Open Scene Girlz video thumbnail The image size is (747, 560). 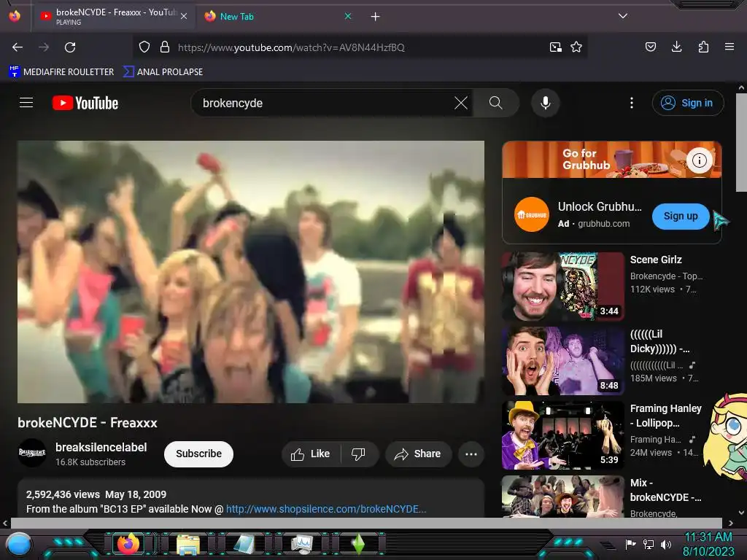tap(562, 286)
